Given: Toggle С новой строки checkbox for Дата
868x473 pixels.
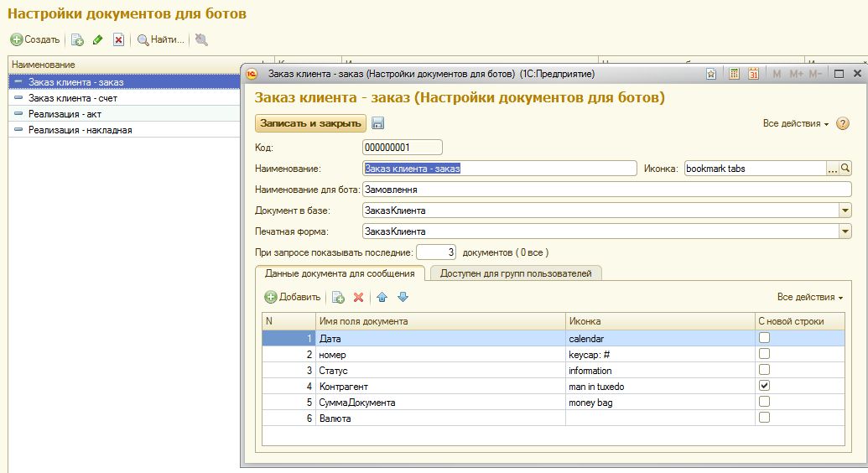Looking at the screenshot, I should pos(765,337).
